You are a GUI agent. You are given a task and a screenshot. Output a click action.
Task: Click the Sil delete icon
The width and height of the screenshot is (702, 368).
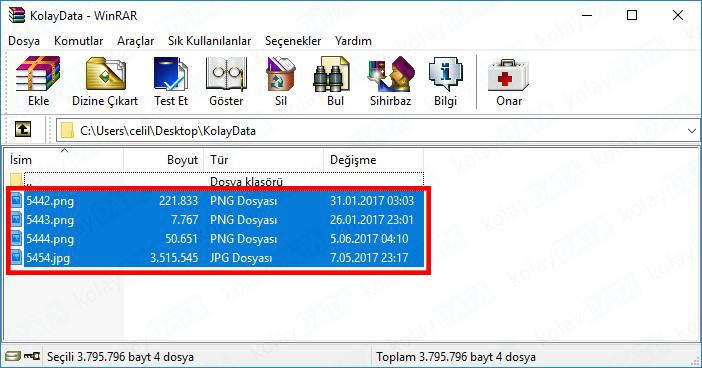[281, 74]
